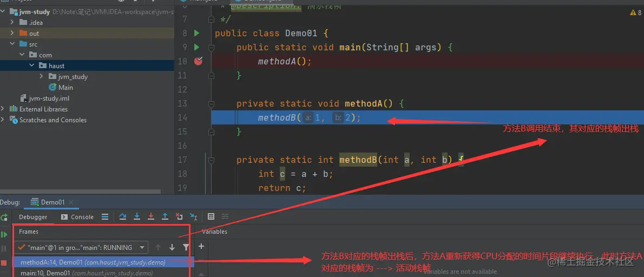The height and width of the screenshot is (277, 644).
Task: Click the line number 13 in gutter
Action: click(x=182, y=103)
